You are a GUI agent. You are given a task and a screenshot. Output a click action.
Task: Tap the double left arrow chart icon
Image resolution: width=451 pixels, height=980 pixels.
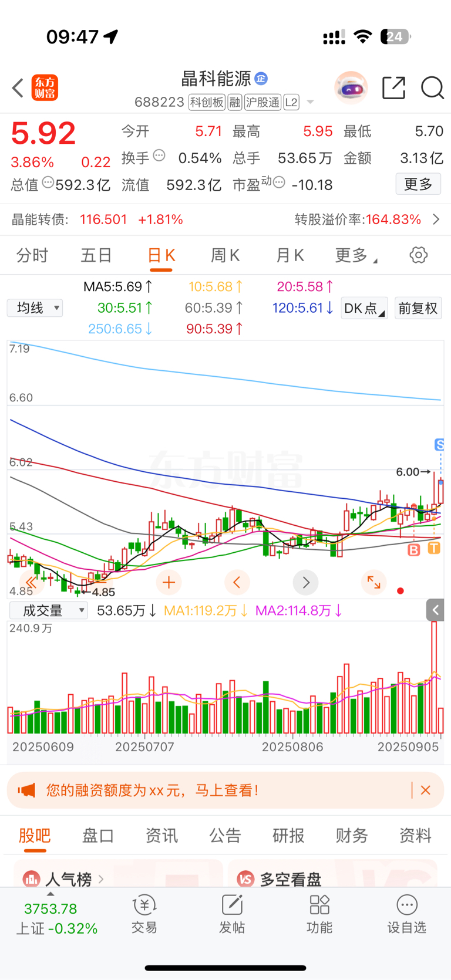(31, 583)
